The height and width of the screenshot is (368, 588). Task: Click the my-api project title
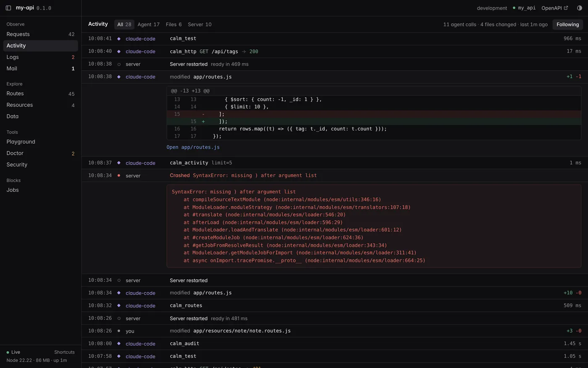pos(25,8)
